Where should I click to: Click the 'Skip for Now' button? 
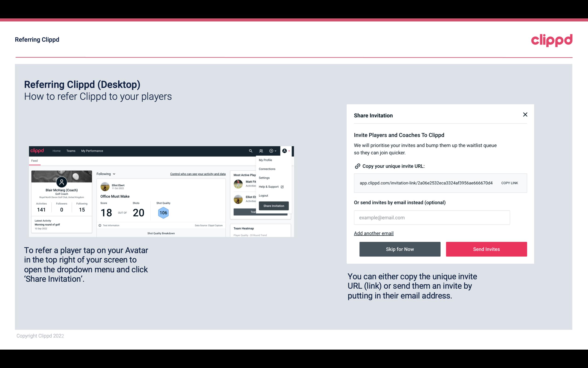(400, 249)
